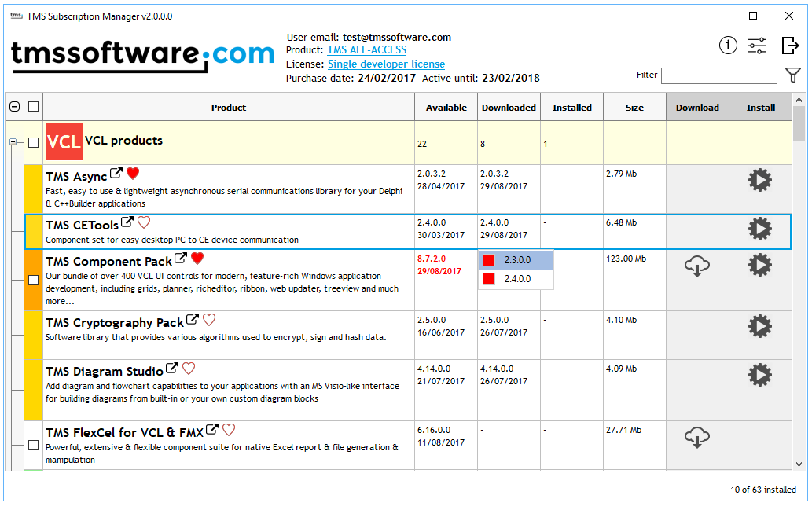The height and width of the screenshot is (506, 812).
Task: Collapse the VCL products tree node
Action: point(13,142)
